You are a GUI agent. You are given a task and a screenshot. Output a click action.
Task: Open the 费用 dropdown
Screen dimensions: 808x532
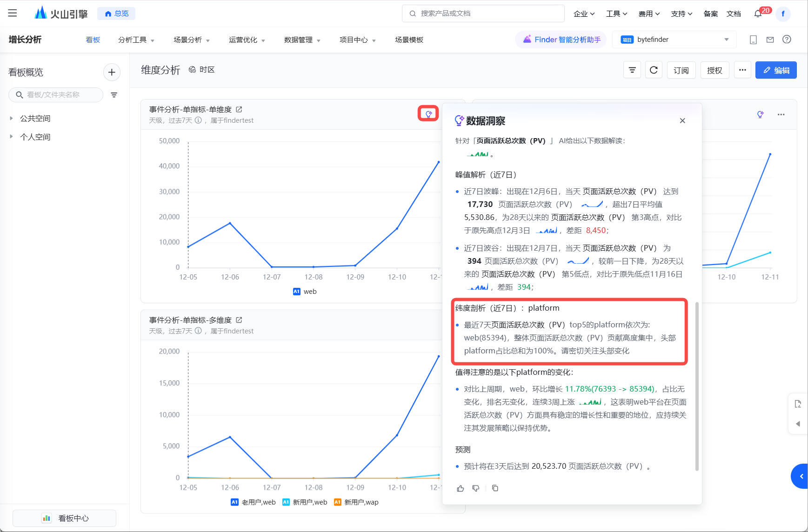pyautogui.click(x=649, y=14)
